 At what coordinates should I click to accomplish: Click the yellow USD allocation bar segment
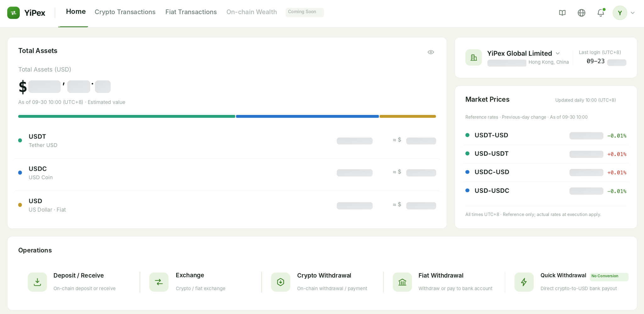[x=408, y=116]
